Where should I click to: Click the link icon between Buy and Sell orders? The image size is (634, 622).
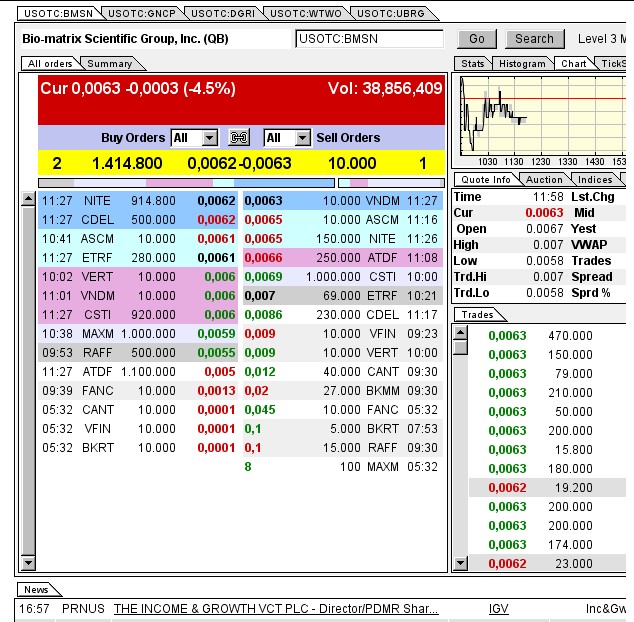click(239, 138)
